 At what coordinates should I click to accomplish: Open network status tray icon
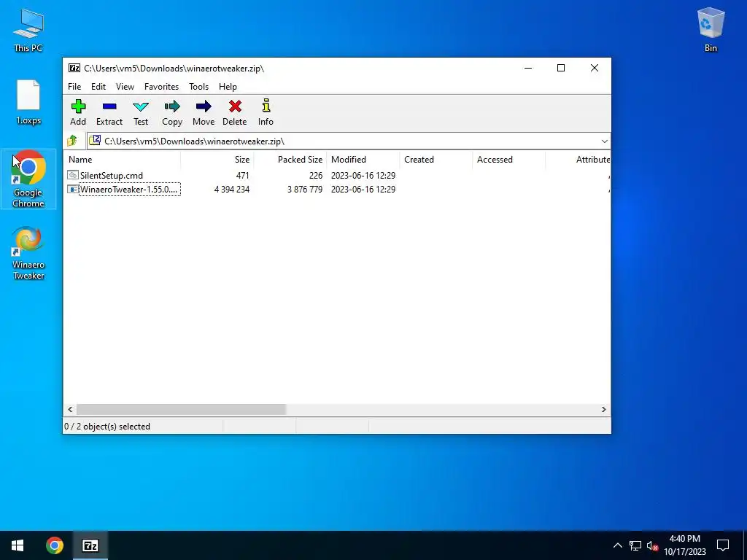pyautogui.click(x=635, y=545)
